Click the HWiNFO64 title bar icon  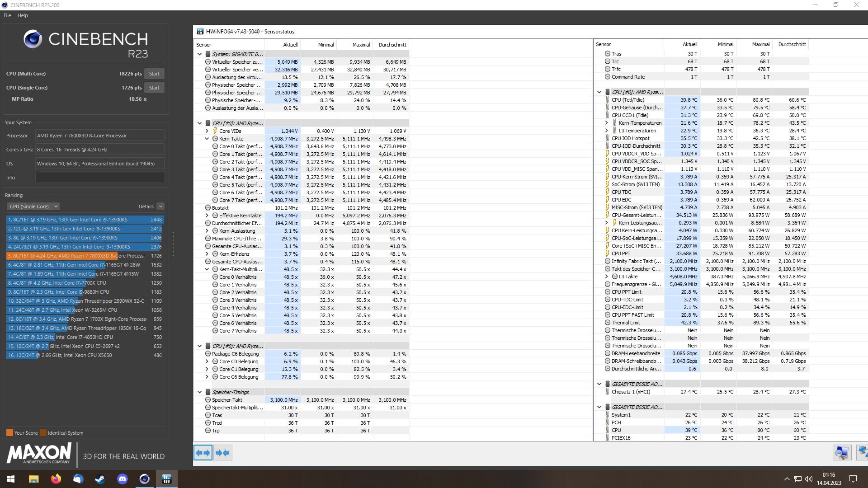pos(200,32)
